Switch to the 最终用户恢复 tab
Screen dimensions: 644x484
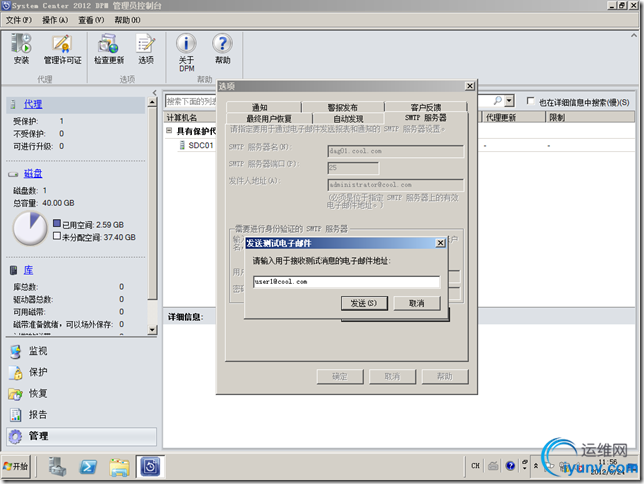coord(269,119)
